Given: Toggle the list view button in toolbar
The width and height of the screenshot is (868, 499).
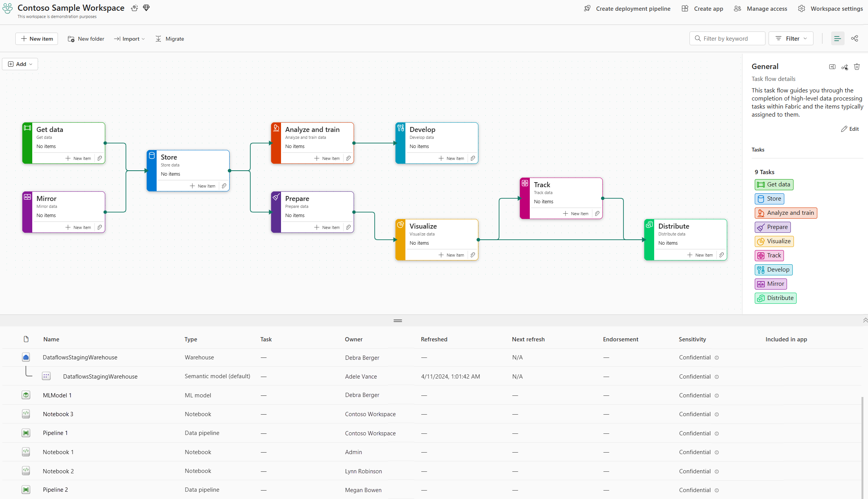Looking at the screenshot, I should 837,38.
